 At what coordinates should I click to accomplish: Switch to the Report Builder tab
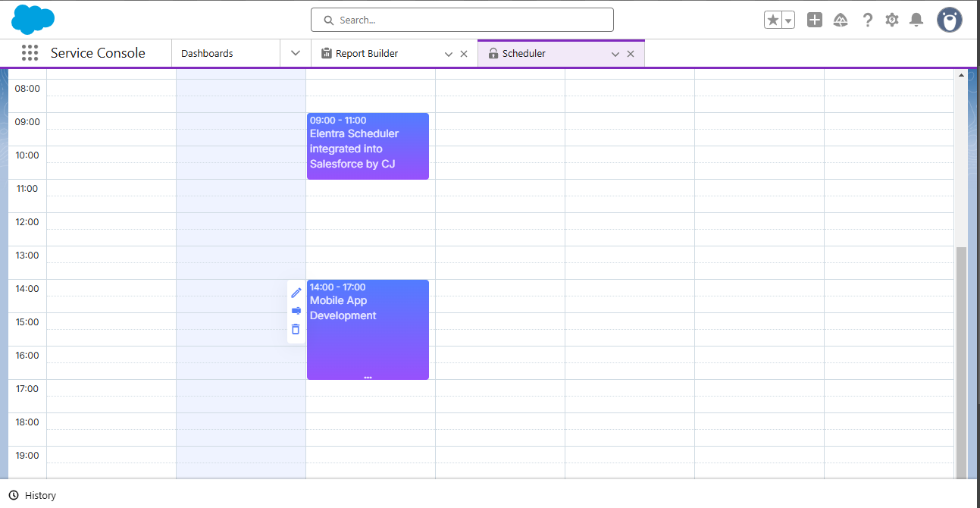coord(367,54)
